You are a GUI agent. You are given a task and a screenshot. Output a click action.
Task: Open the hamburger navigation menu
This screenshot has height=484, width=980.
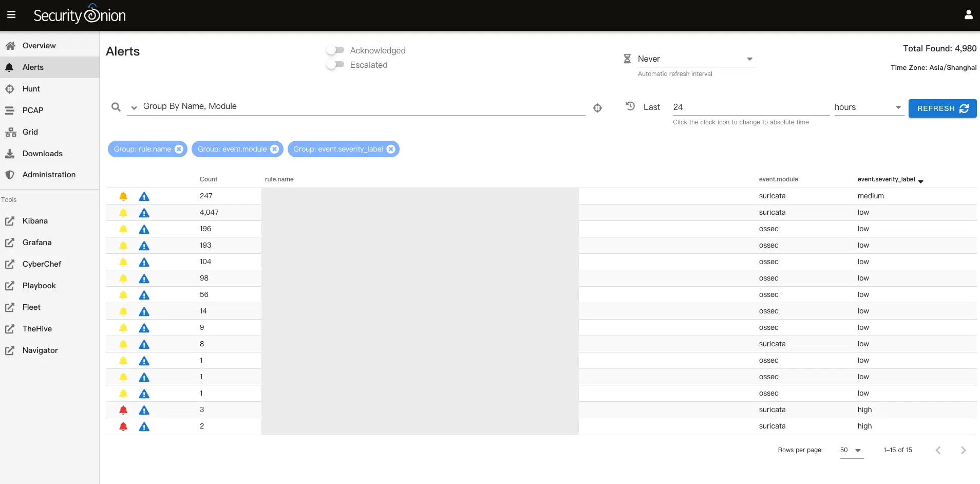pyautogui.click(x=11, y=15)
